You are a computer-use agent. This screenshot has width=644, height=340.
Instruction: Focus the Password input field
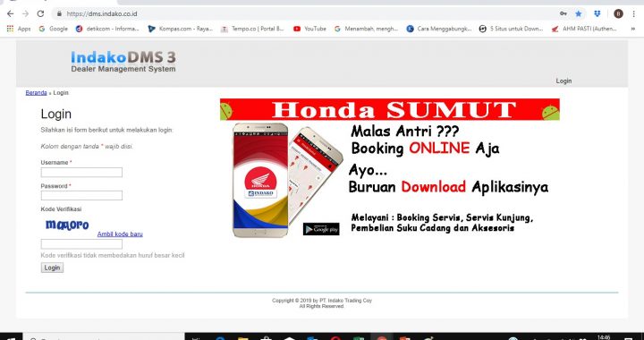pyautogui.click(x=81, y=195)
